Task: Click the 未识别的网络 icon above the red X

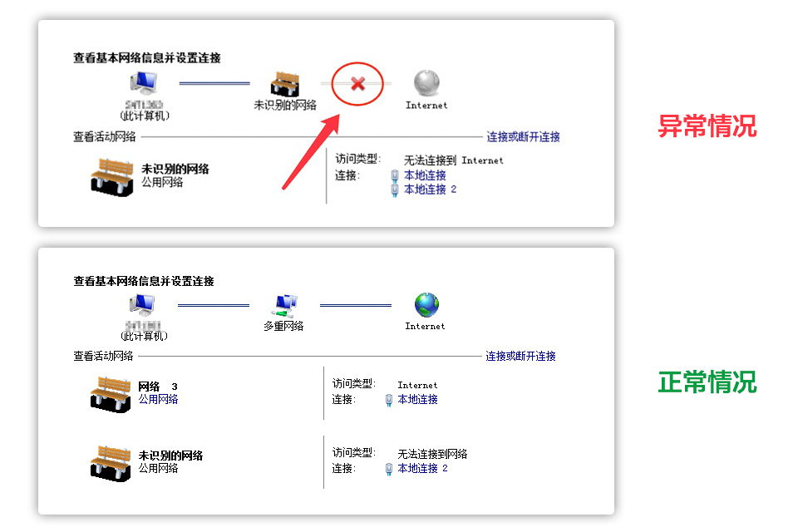Action: [x=284, y=83]
